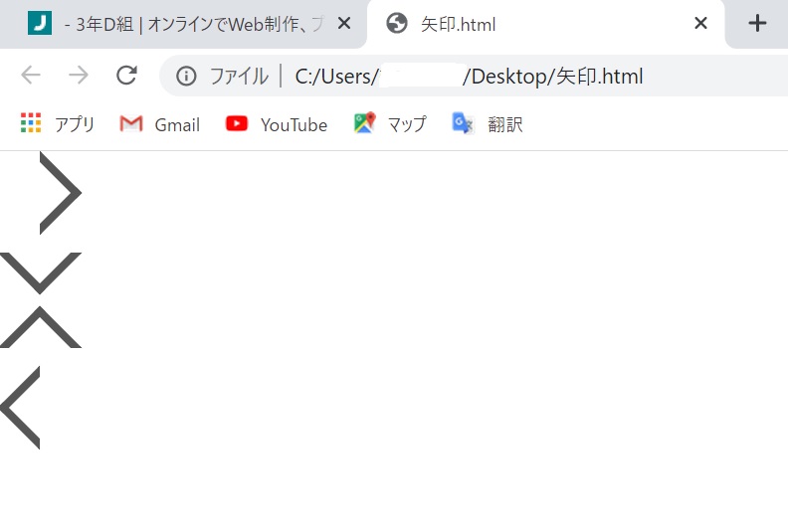The image size is (788, 532).
Task: Click the left-pointing chevron arrow
Action: click(20, 408)
